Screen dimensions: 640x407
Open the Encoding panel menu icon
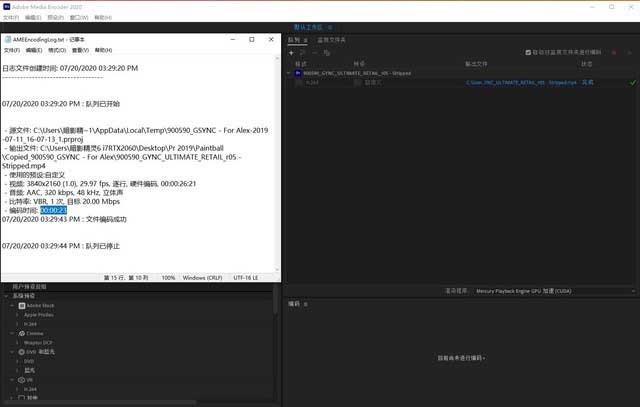pos(305,304)
